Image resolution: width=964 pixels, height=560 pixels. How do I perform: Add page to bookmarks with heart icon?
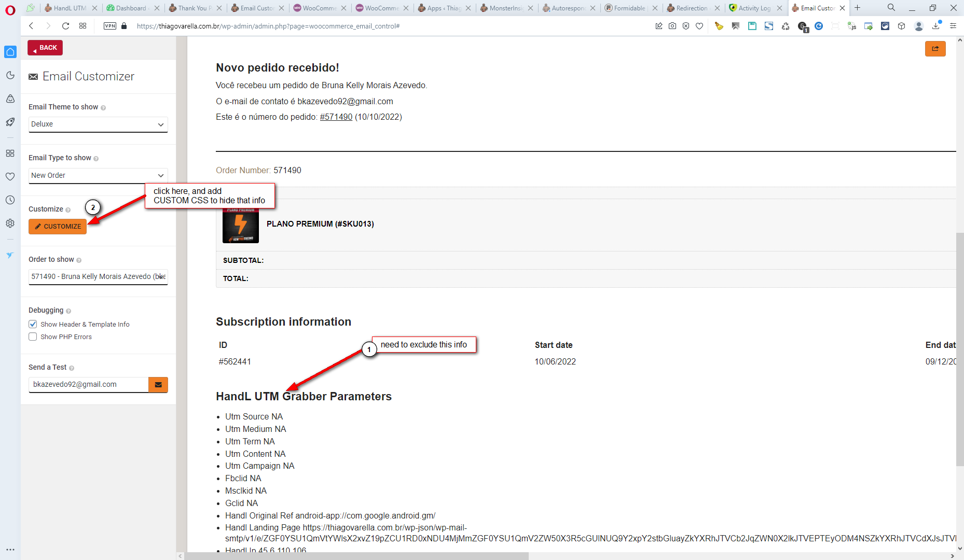click(x=699, y=26)
